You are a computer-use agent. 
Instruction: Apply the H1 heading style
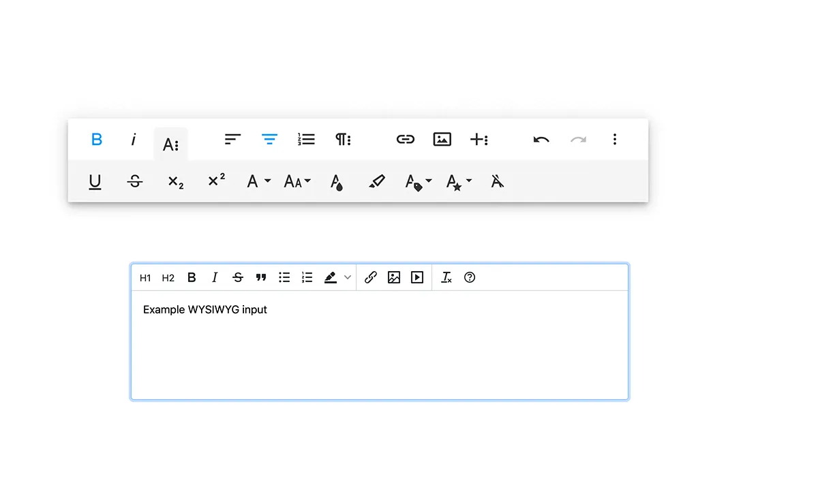tap(145, 277)
